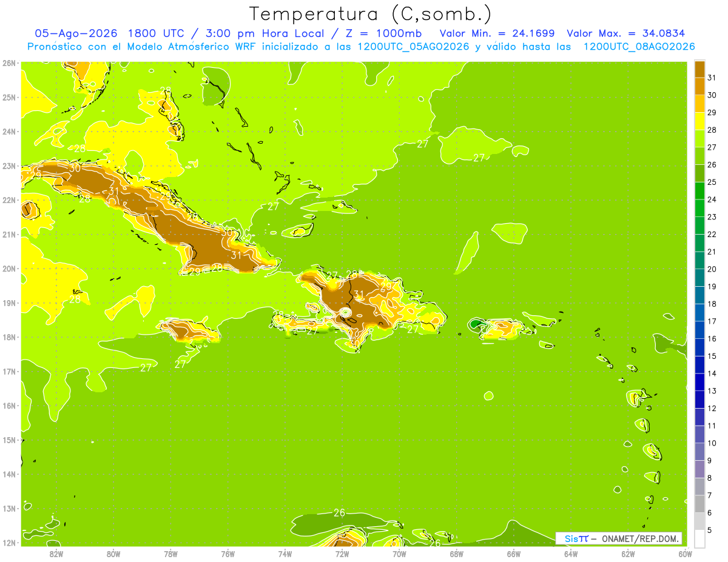Click the "1800 UTC" time text
Image resolution: width=728 pixels, height=562 pixels.
pyautogui.click(x=155, y=33)
